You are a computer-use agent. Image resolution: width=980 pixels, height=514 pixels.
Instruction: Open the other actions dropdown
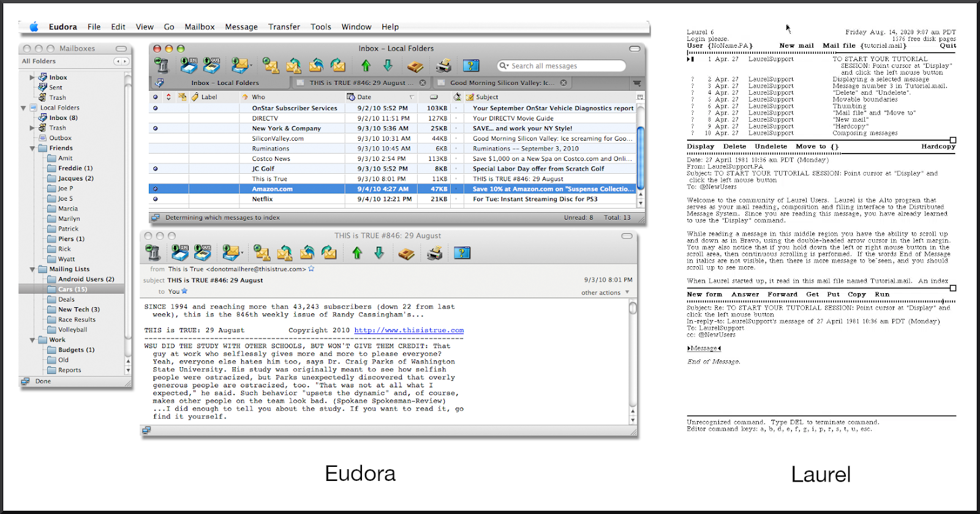[x=605, y=292]
